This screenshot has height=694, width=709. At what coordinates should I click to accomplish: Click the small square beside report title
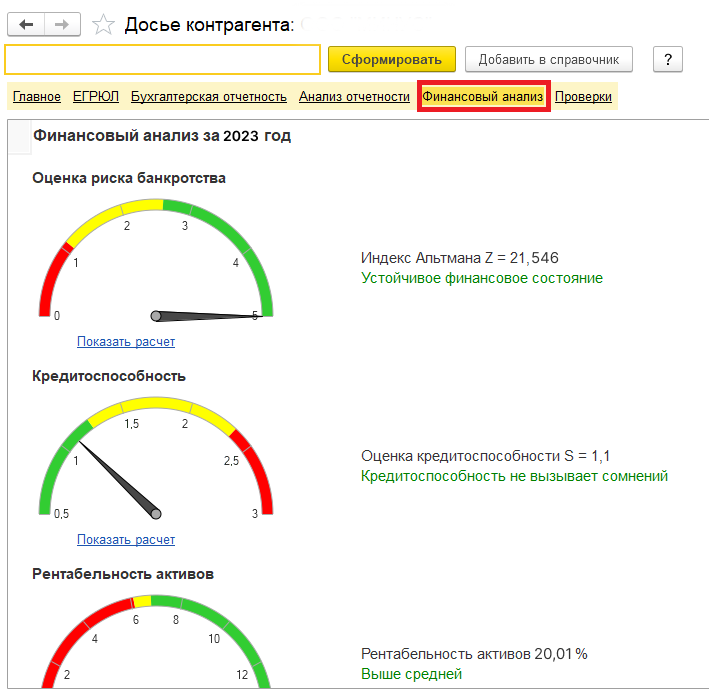tap(20, 137)
